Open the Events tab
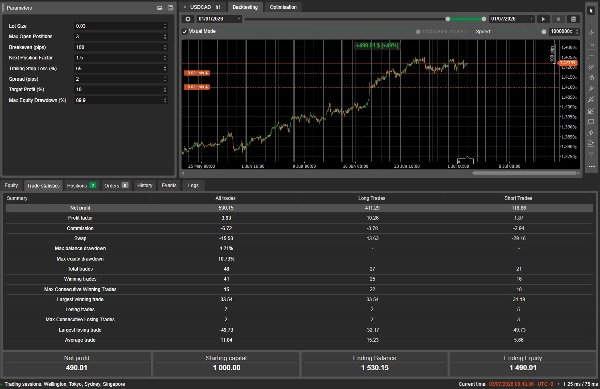 point(169,186)
